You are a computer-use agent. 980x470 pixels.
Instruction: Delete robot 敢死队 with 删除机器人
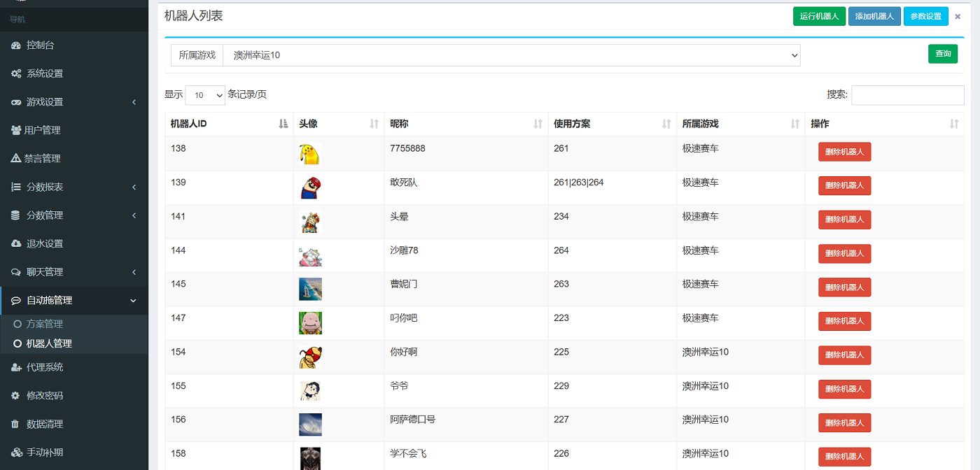click(844, 185)
